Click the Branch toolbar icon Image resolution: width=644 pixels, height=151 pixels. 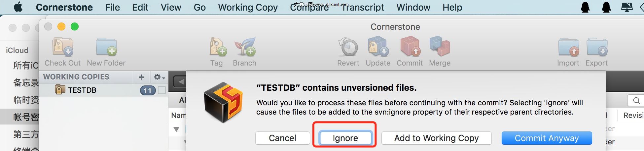coord(245,47)
